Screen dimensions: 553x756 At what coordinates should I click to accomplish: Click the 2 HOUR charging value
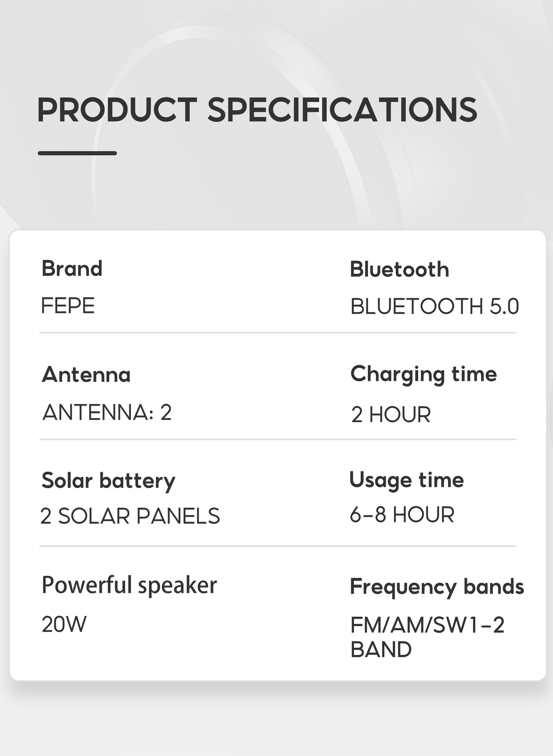(391, 415)
